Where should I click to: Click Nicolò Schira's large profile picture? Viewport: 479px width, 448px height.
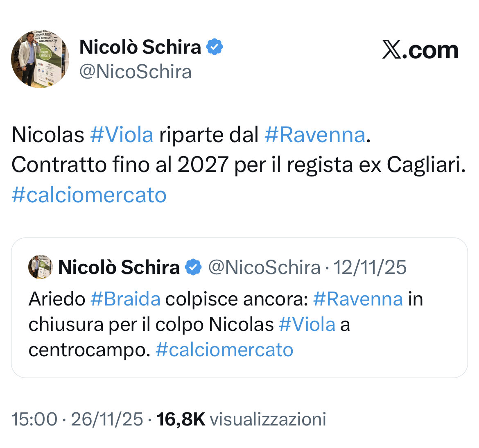click(40, 59)
